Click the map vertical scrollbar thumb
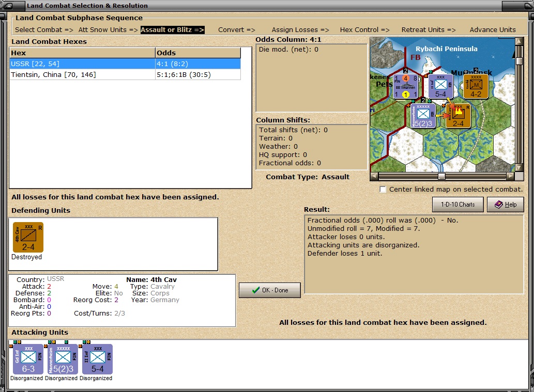 pyautogui.click(x=519, y=61)
